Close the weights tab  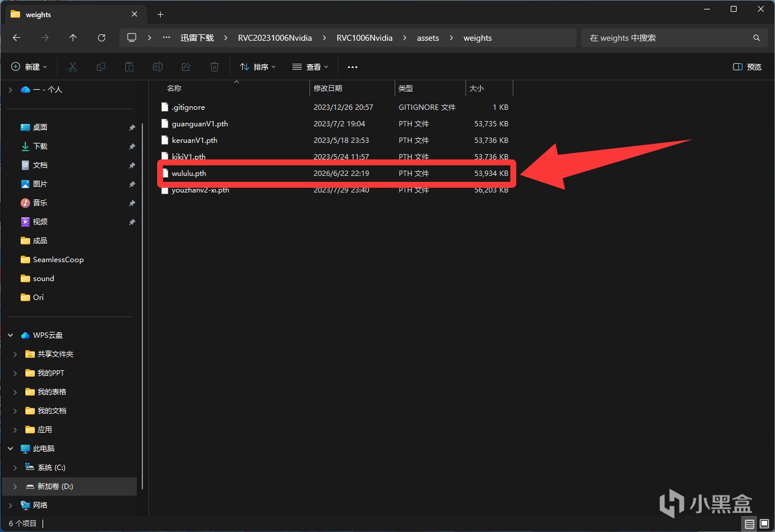(x=135, y=14)
